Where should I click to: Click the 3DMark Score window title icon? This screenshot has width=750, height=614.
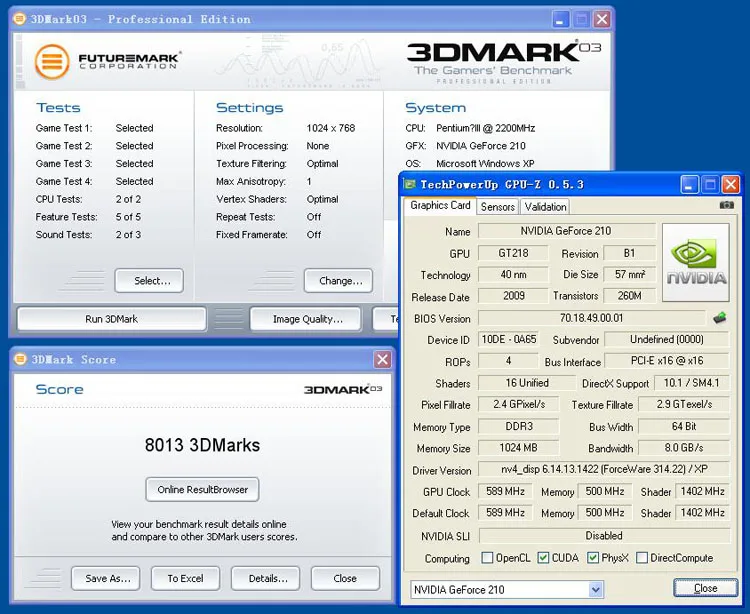[20, 359]
